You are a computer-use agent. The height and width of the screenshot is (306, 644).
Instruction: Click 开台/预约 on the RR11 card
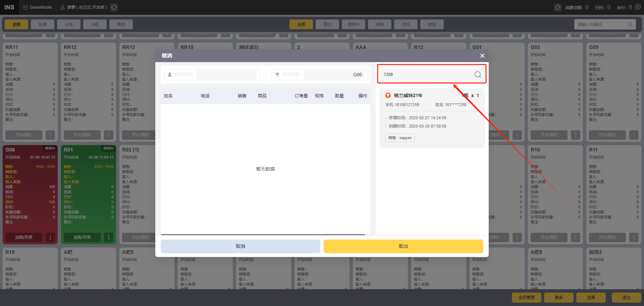pyautogui.click(x=24, y=135)
